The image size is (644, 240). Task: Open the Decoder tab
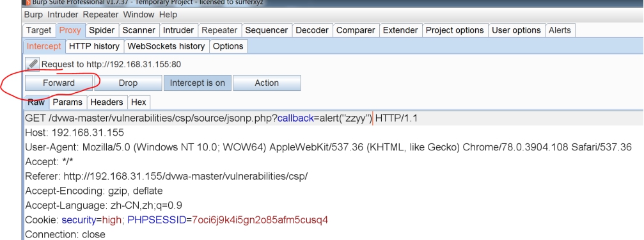[x=312, y=31]
